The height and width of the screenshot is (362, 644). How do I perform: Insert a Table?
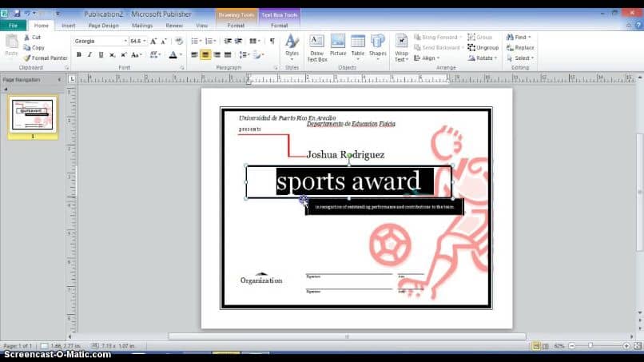coord(358,48)
